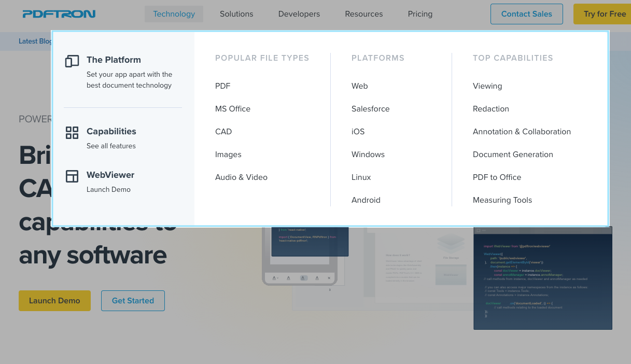The height and width of the screenshot is (364, 631).
Task: Select PDF under Popular File Types
Action: [222, 86]
